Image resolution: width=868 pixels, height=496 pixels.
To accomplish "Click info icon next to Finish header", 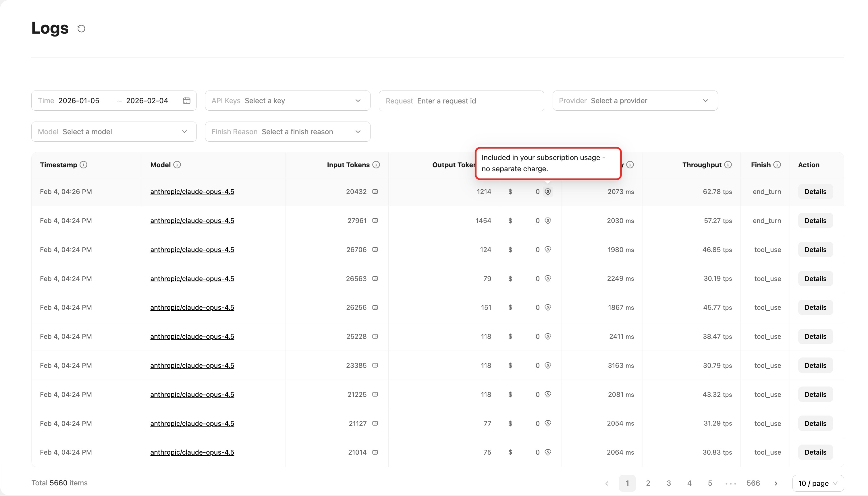I will click(x=777, y=165).
